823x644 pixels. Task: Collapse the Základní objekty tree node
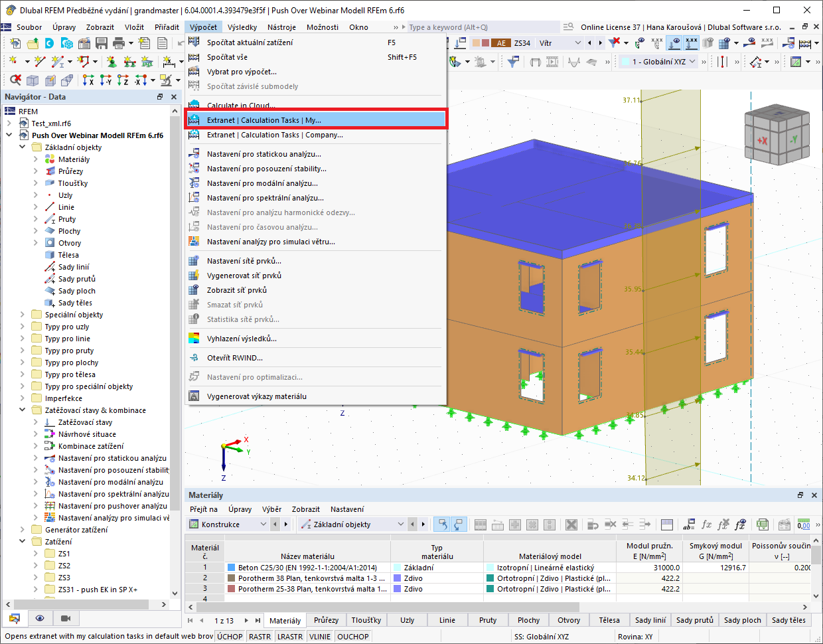click(x=22, y=147)
